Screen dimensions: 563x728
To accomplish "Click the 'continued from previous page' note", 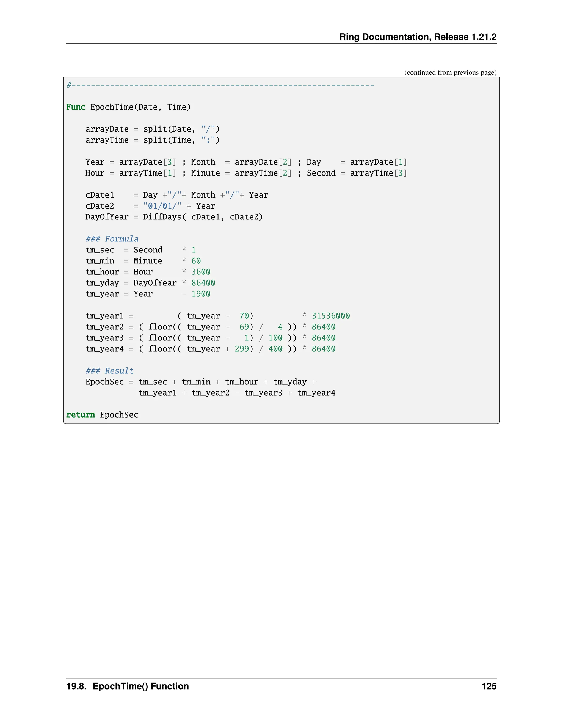I will 450,73.
